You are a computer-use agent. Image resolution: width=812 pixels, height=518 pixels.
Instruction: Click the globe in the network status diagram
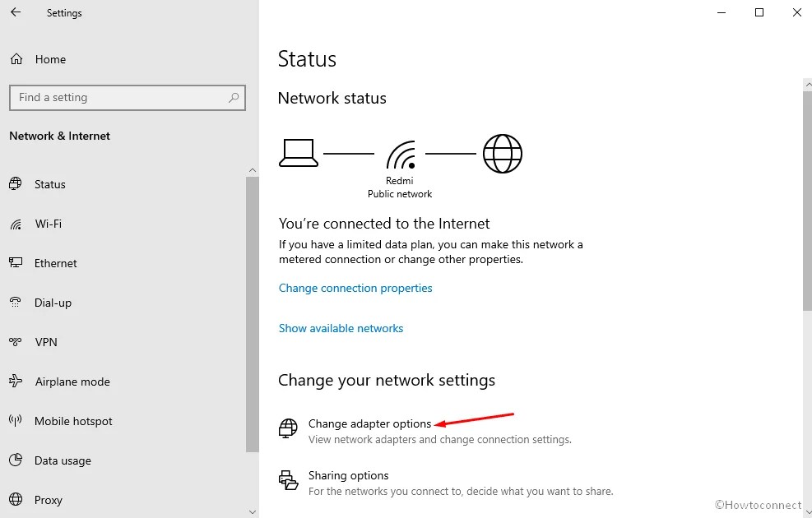tap(502, 153)
